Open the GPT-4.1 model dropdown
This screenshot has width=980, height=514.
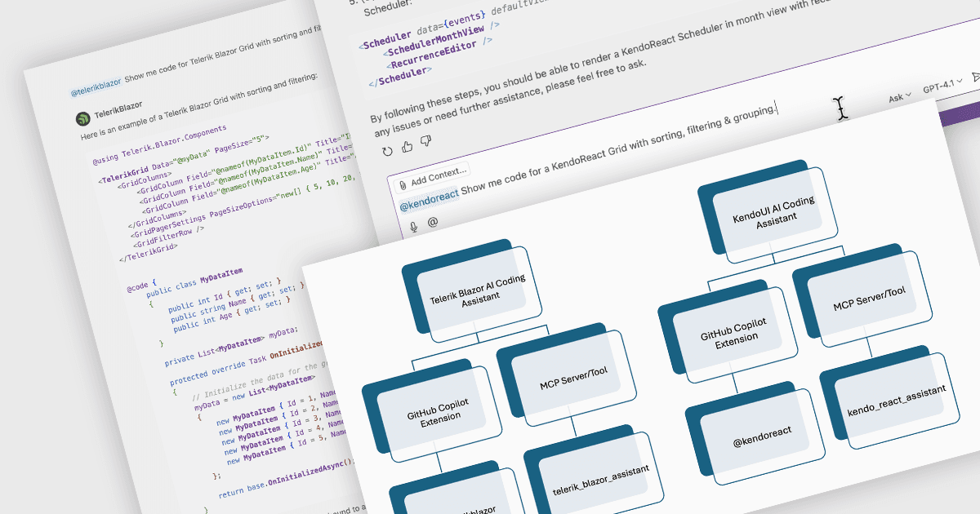[x=942, y=86]
